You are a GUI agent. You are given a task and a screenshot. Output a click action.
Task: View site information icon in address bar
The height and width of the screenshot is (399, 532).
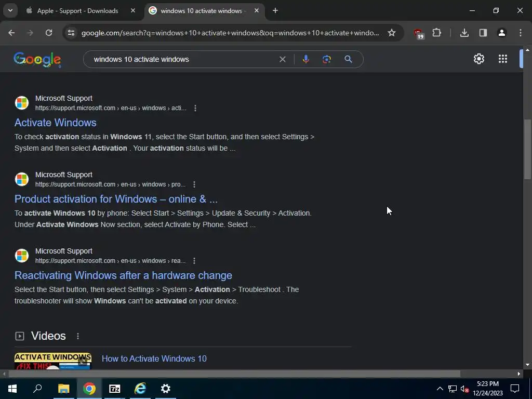click(x=71, y=33)
